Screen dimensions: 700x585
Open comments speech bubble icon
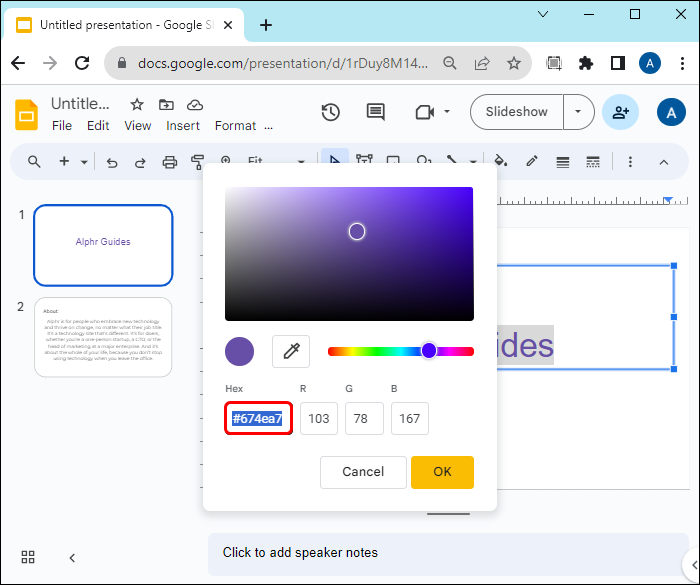[375, 112]
